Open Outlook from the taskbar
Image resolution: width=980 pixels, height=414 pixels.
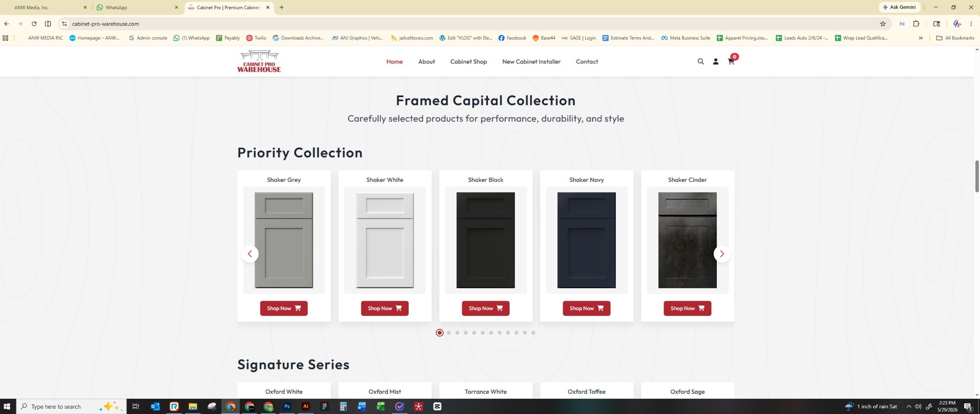155,406
